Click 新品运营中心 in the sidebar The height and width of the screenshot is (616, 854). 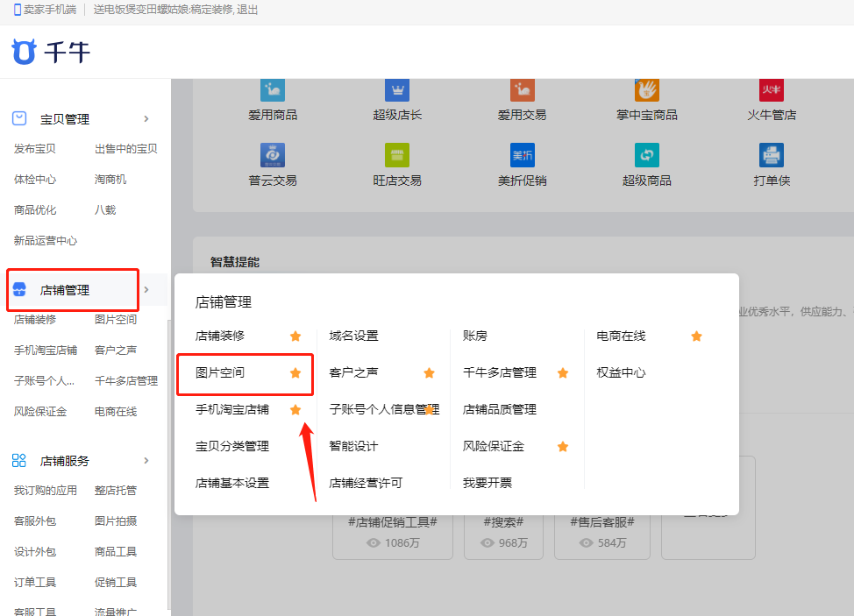pyautogui.click(x=46, y=240)
